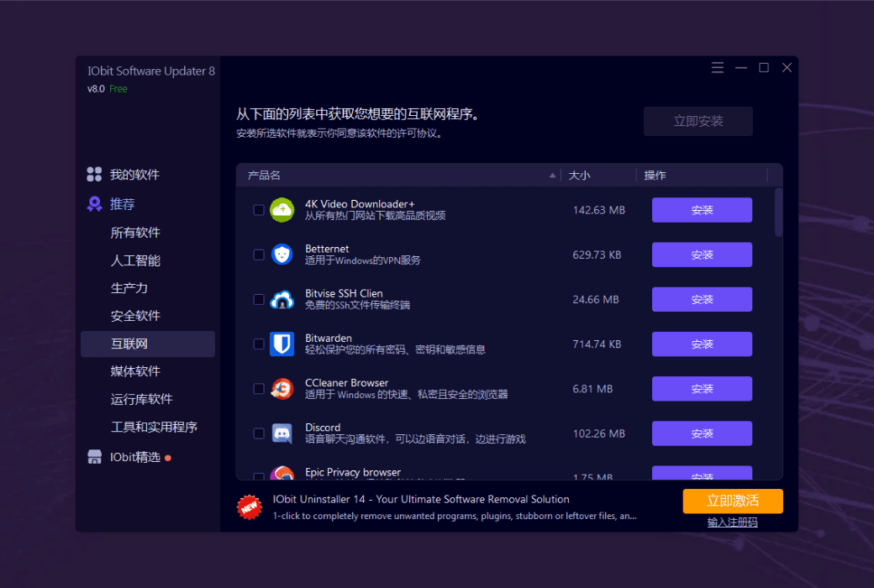Open the 推荐 section
Image resolution: width=874 pixels, height=588 pixels.
pyautogui.click(x=123, y=204)
